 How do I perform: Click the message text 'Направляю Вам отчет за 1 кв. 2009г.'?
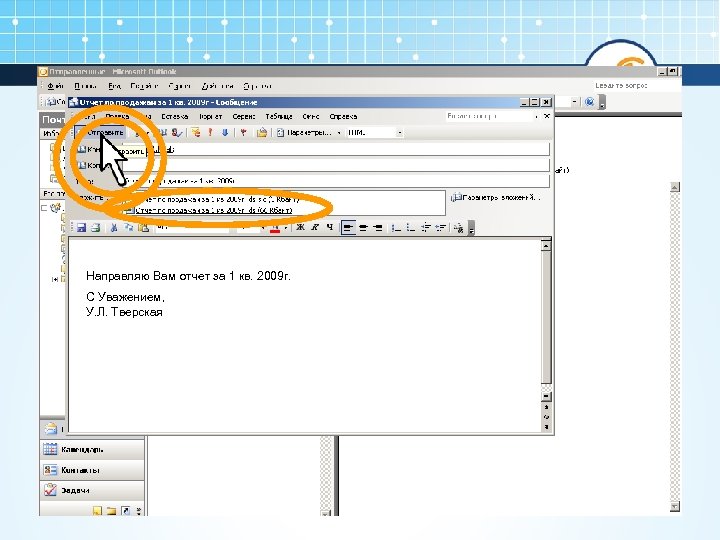188,276
